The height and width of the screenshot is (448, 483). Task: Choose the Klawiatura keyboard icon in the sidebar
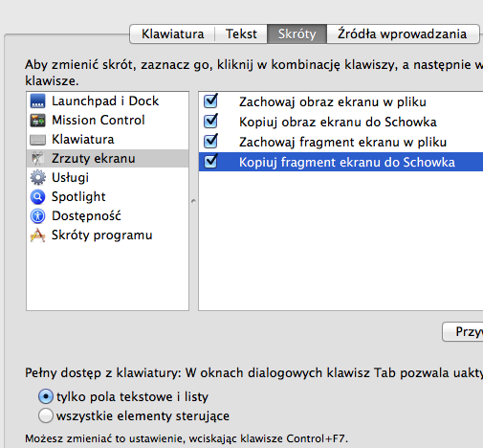tap(37, 140)
